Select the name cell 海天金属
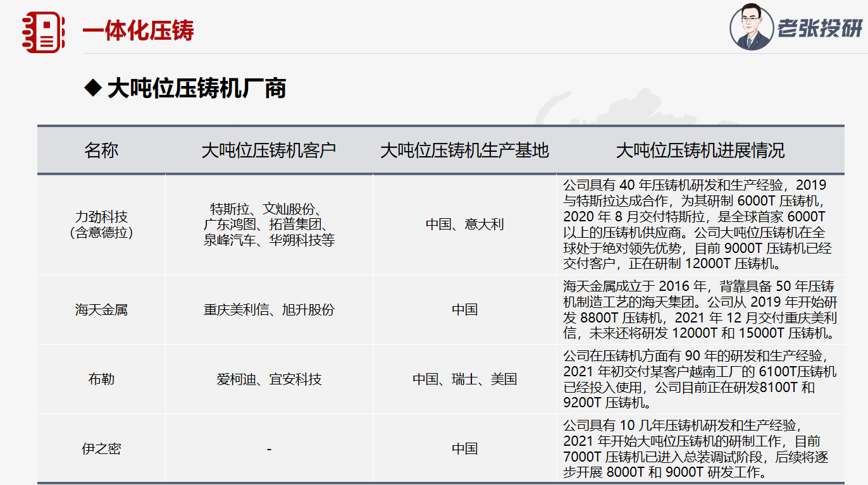Viewport: 868px width, 485px height. coord(101,310)
